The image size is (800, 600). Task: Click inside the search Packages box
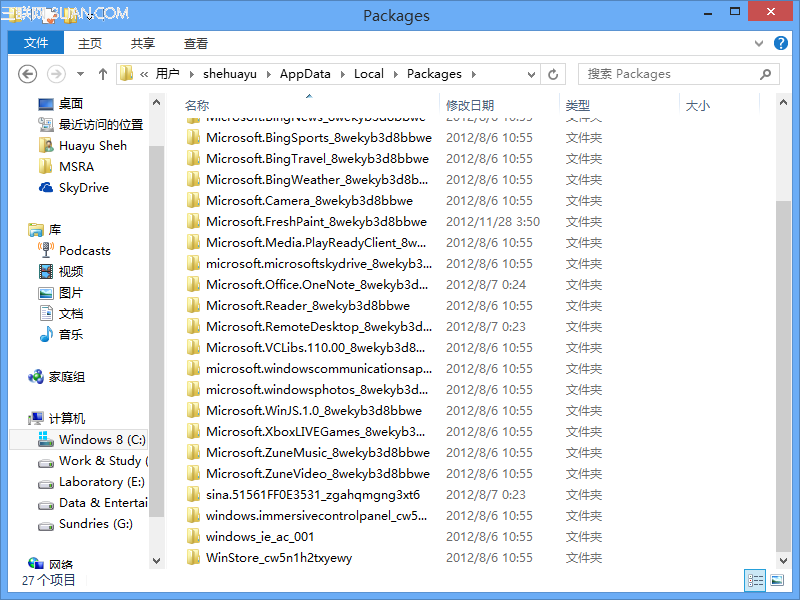670,73
